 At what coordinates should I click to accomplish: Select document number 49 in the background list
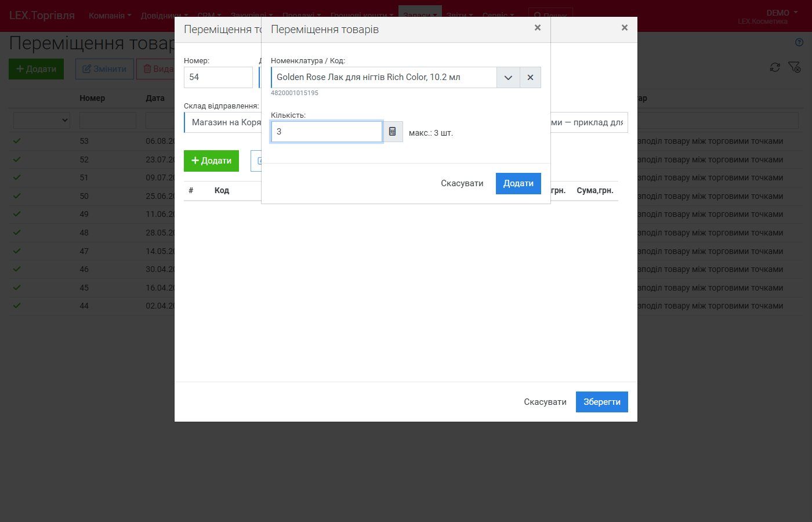click(84, 214)
